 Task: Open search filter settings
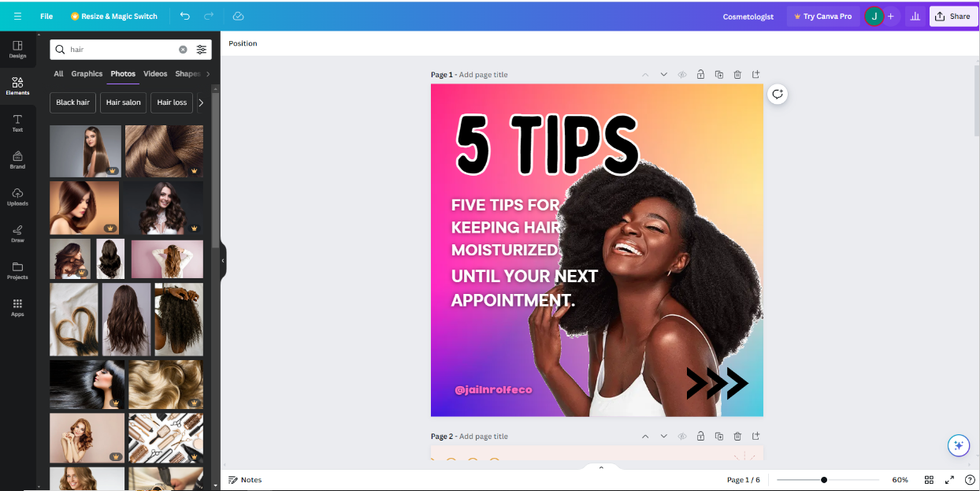tap(201, 49)
